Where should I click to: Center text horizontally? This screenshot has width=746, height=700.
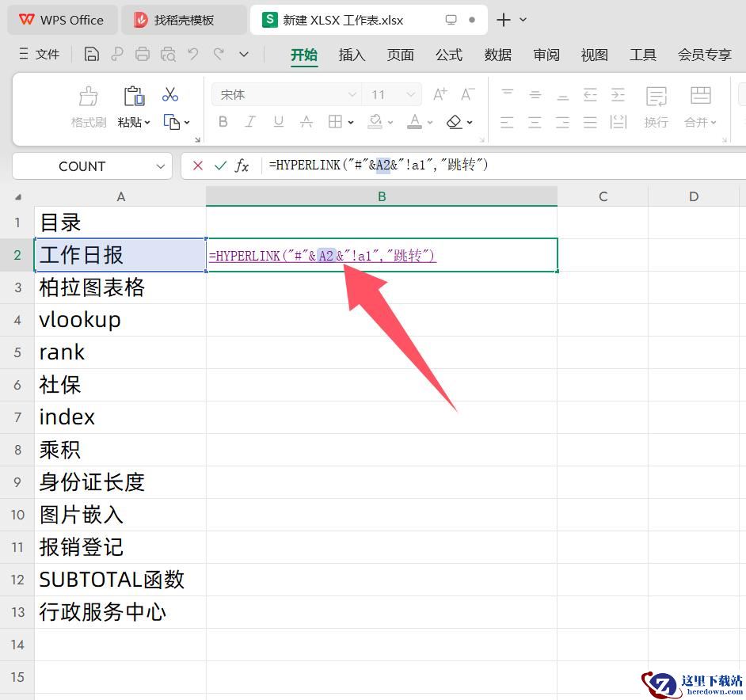(535, 122)
